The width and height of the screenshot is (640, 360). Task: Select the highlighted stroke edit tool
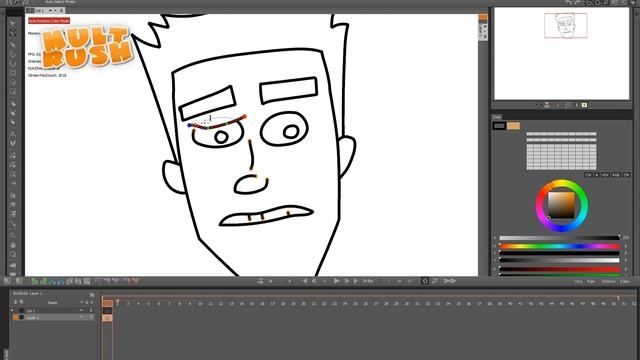[13, 33]
